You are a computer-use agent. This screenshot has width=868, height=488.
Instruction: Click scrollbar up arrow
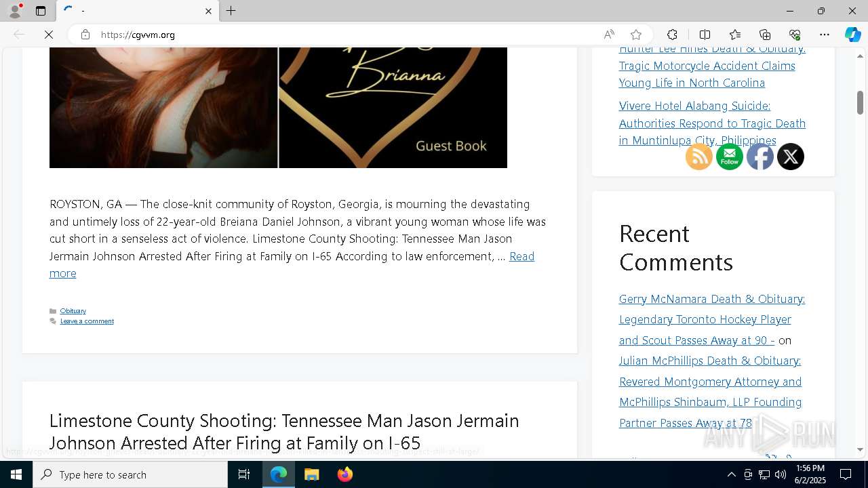(860, 55)
